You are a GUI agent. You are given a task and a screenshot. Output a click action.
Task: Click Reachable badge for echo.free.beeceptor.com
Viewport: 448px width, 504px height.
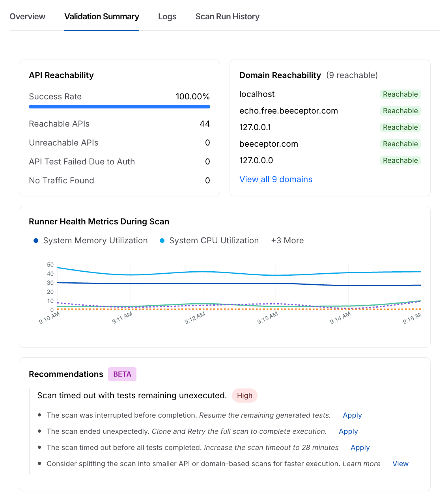tap(400, 111)
